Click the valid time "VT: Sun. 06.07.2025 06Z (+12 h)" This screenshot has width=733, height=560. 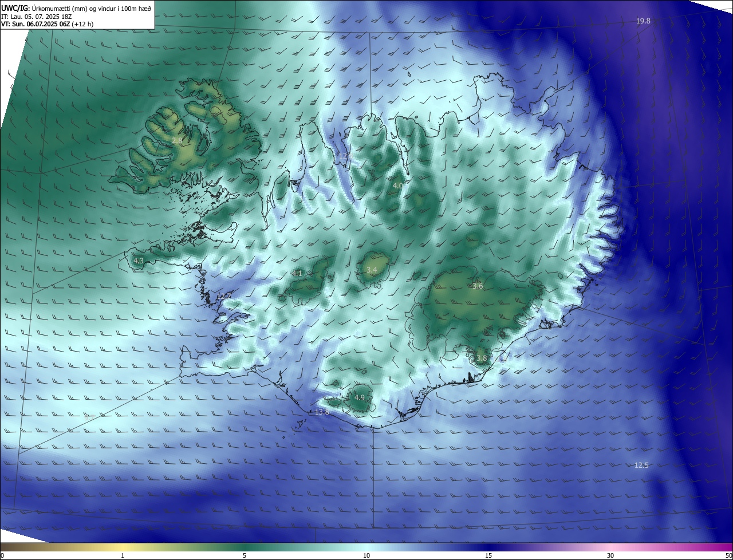[x=47, y=24]
